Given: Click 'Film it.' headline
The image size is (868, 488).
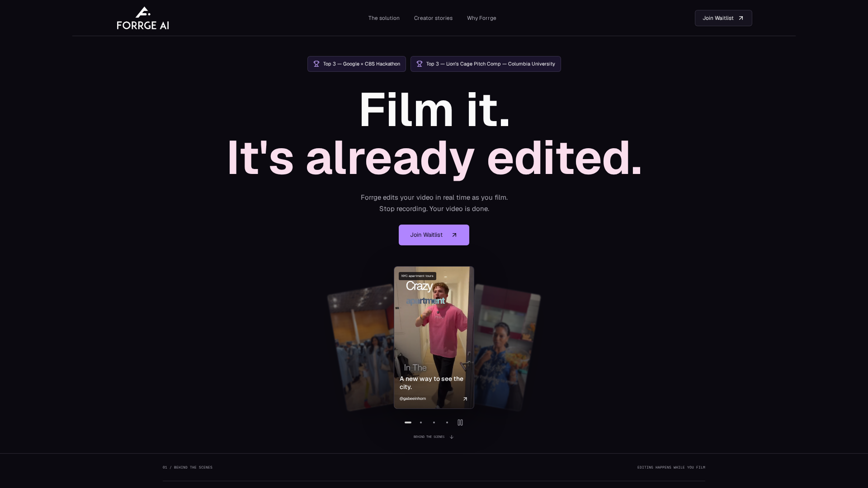Looking at the screenshot, I should [434, 110].
